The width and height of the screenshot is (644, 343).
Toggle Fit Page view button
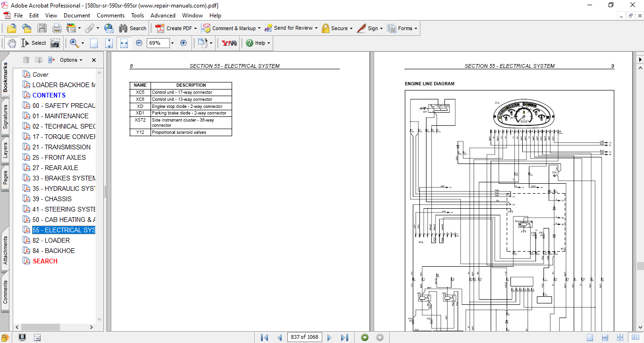[109, 43]
